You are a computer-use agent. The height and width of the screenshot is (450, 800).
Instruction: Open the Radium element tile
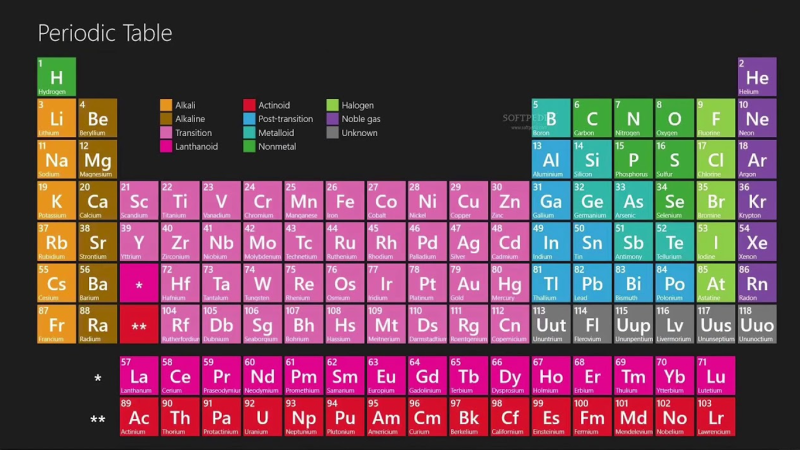coord(97,324)
